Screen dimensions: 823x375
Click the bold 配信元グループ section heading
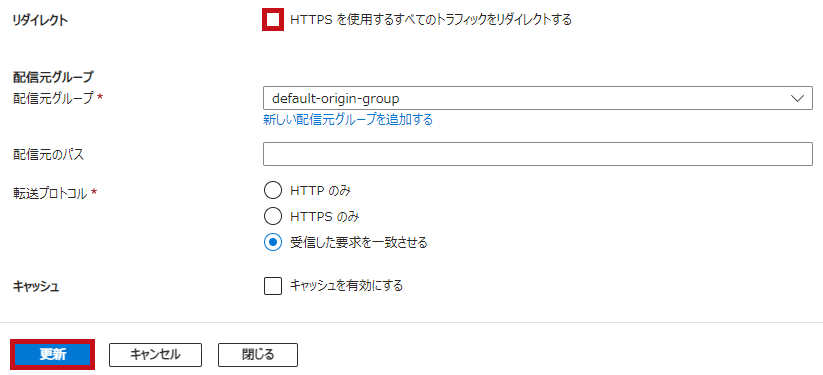pos(53,77)
